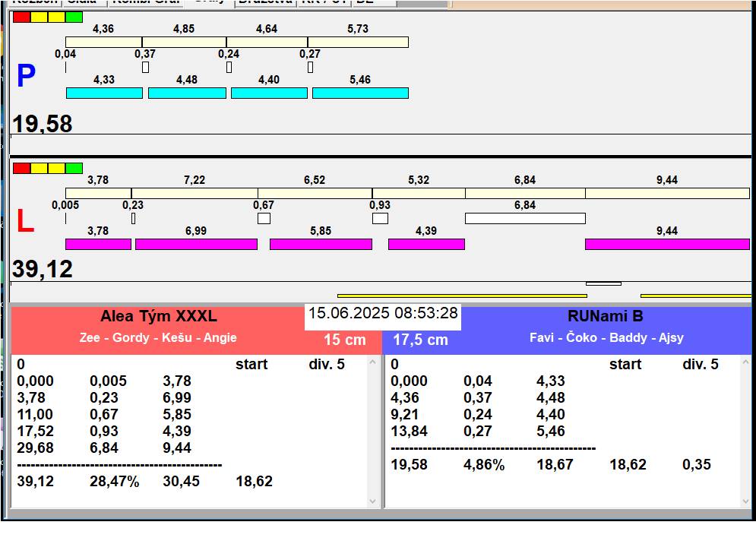Image resolution: width=756 pixels, height=544 pixels.
Task: Click the red light in the P lane
Action: coord(21,17)
